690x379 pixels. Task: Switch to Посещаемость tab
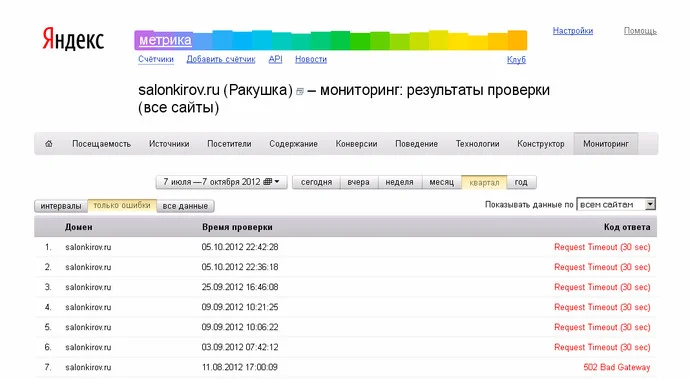101,144
